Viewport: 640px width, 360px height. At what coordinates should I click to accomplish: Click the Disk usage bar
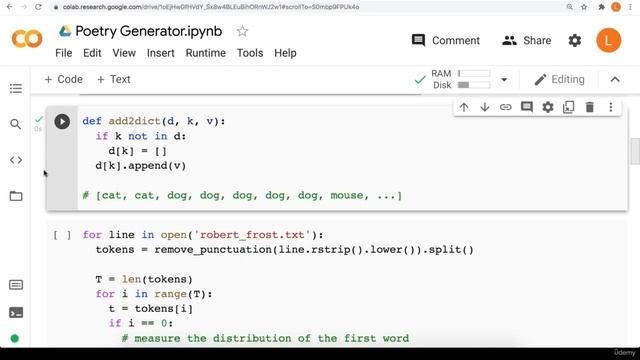pos(474,85)
